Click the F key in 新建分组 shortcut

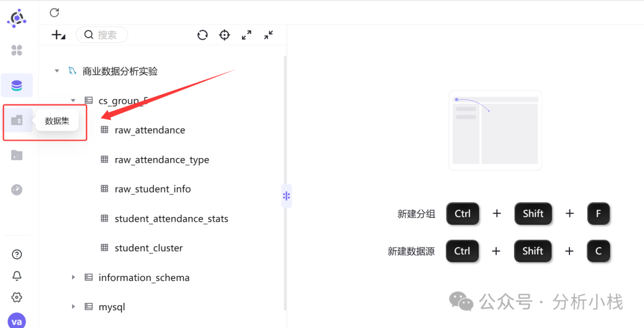point(599,213)
